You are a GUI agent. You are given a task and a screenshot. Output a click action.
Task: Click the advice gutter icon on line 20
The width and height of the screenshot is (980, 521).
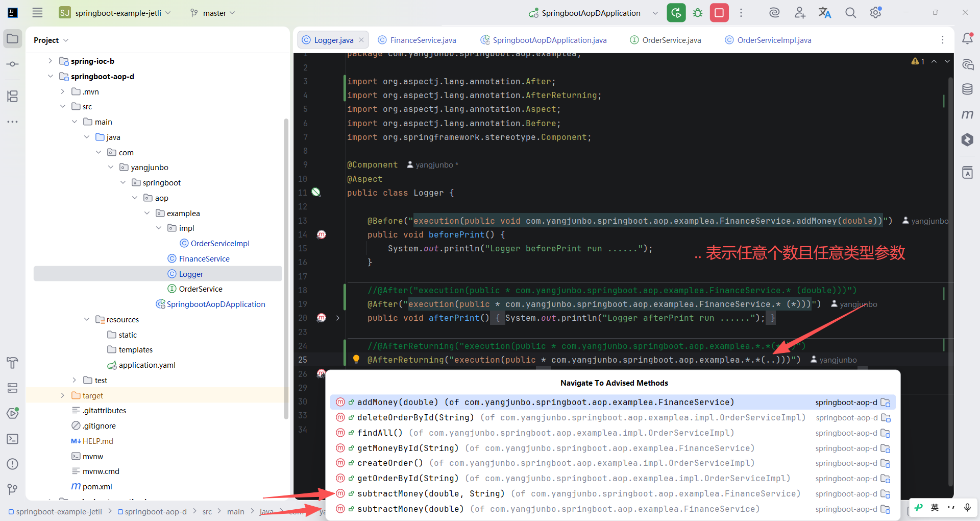pos(322,318)
